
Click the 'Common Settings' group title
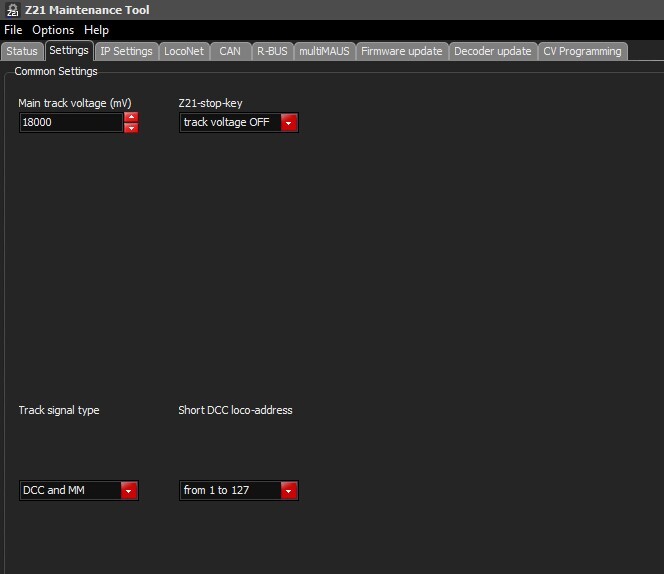tap(56, 71)
